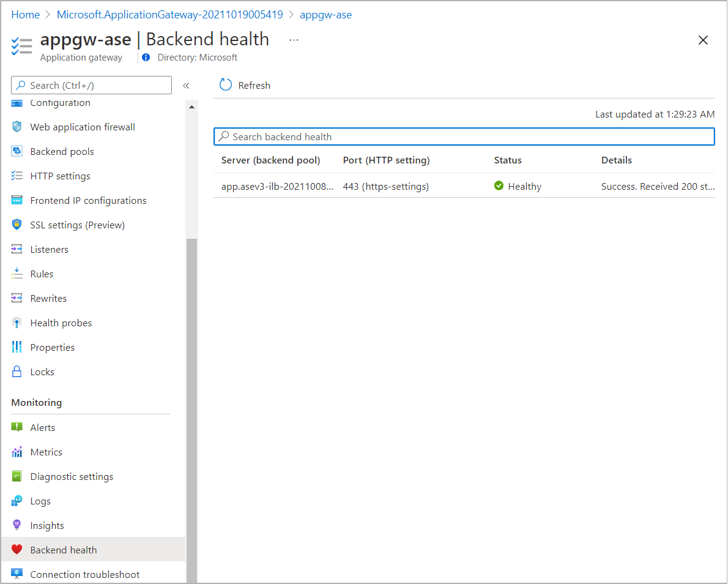Select the Alerts icon under Monitoring
This screenshot has height=584, width=728.
point(17,427)
